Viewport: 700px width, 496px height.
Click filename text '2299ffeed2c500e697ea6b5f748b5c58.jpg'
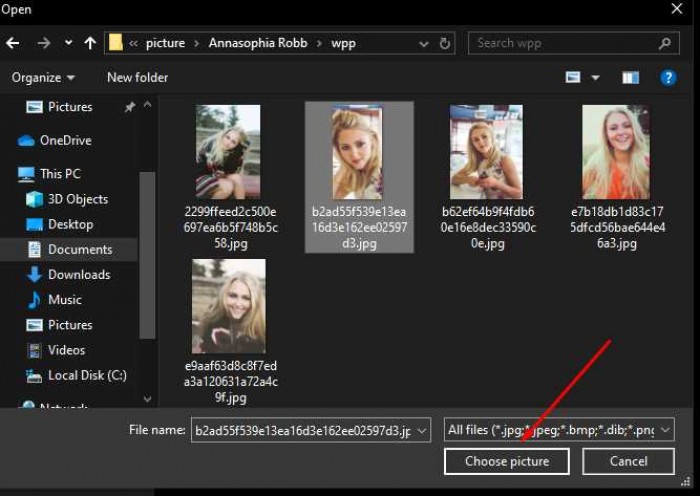(230, 227)
